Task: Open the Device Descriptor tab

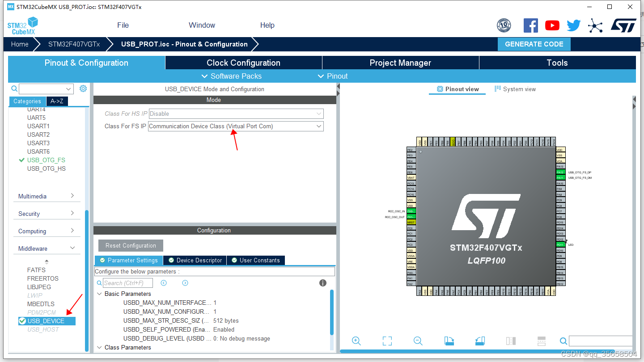Action: tap(195, 260)
